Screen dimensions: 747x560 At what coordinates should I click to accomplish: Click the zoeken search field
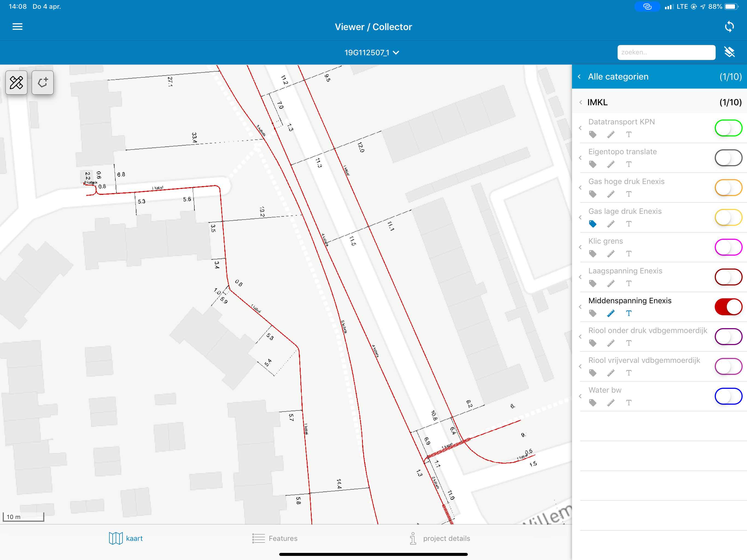tap(666, 52)
